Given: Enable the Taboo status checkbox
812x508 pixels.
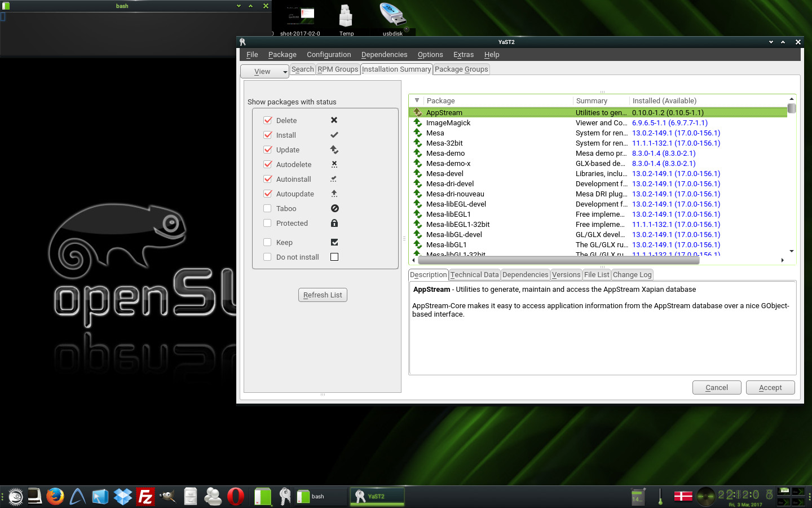Looking at the screenshot, I should [x=268, y=208].
